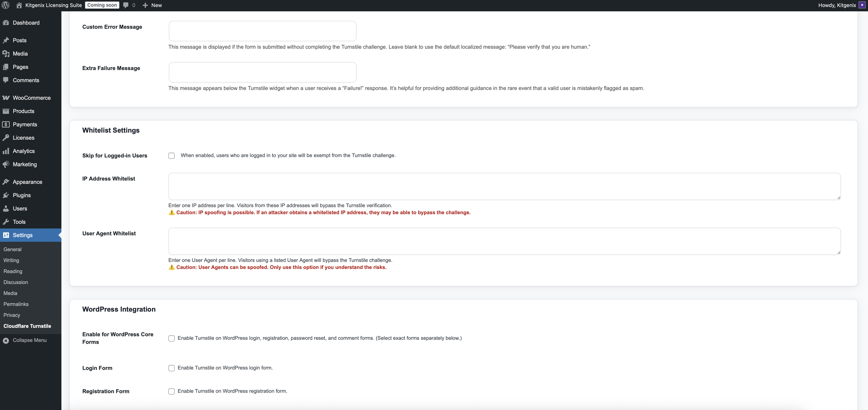Screen dimensions: 868x410
Task: Check Enable for WordPress Core Forms
Action: pos(172,338)
